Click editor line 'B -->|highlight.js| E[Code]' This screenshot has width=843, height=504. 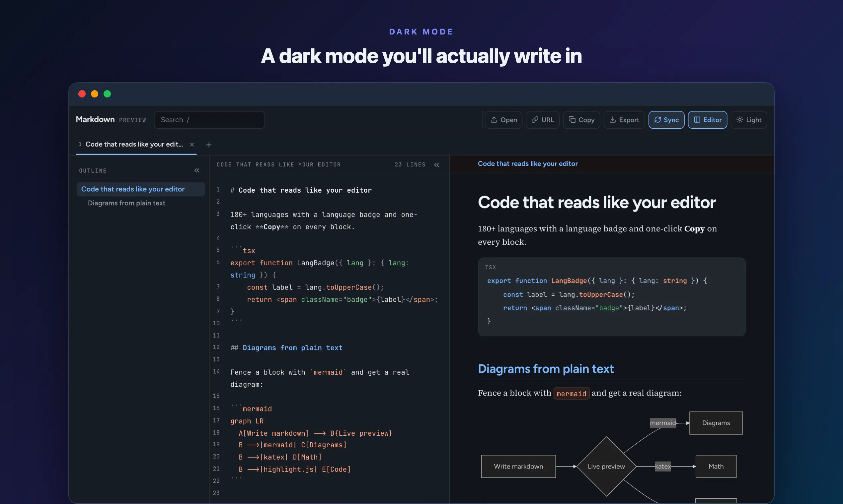pos(294,470)
